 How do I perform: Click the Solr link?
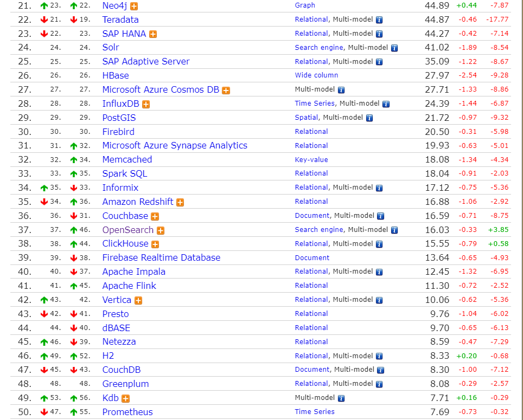[111, 47]
